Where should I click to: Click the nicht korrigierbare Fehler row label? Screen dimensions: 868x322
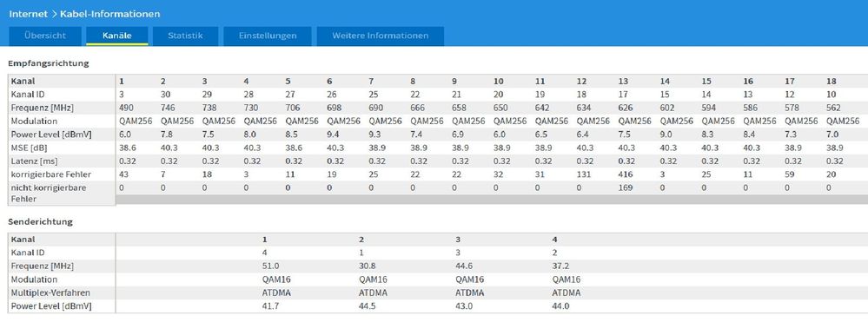coord(49,193)
